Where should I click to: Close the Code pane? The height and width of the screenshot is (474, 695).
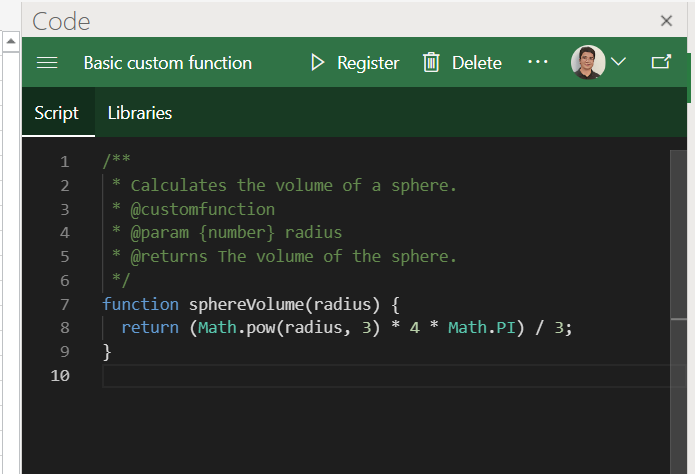667,20
